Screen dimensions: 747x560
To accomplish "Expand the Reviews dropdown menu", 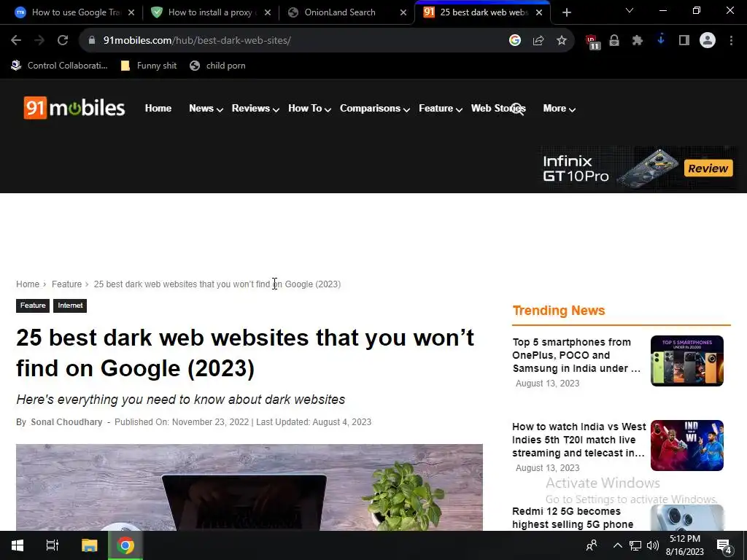I will coord(255,109).
